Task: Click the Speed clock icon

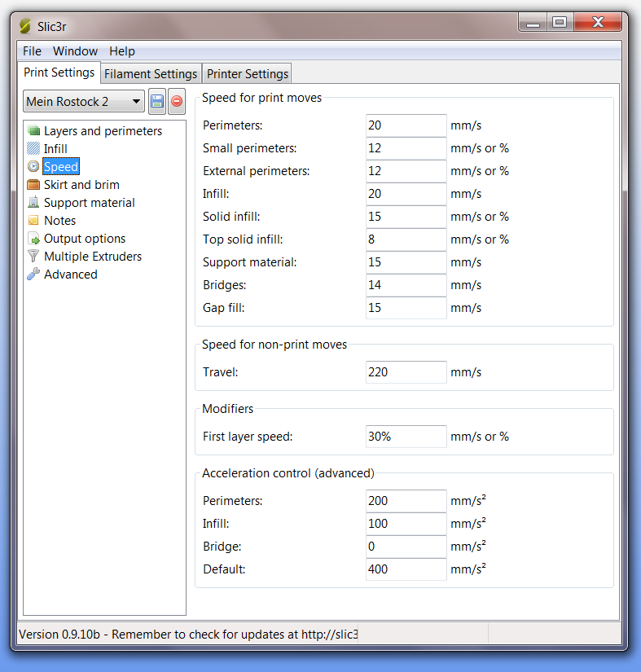Action: 33,166
